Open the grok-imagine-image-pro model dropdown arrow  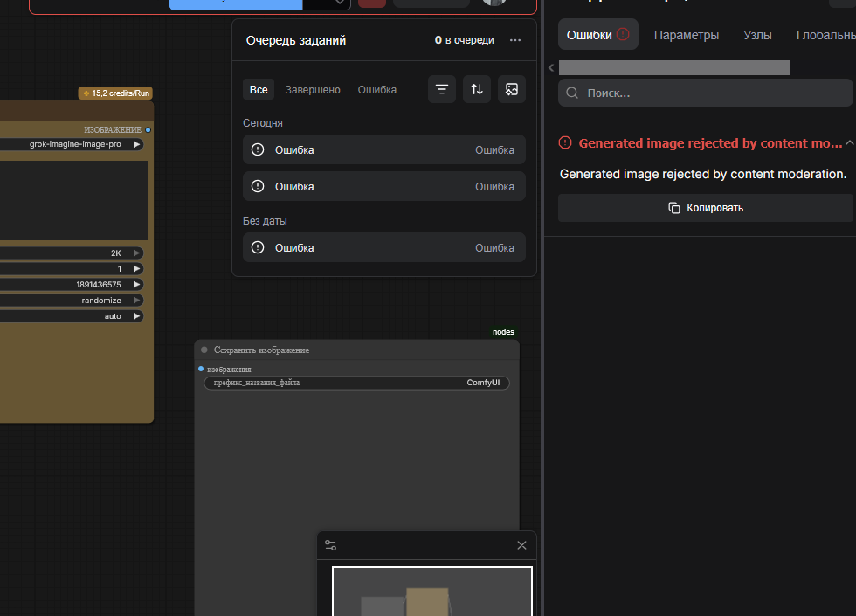(x=136, y=144)
